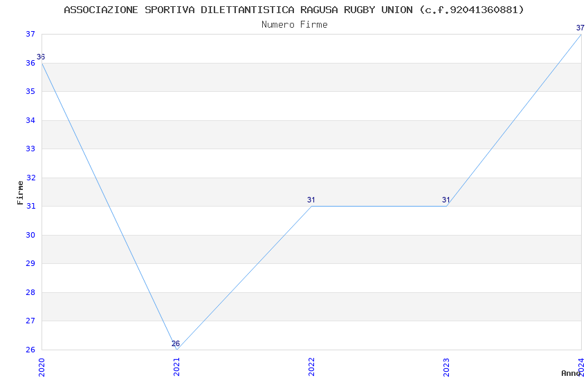588x380 pixels.
Task: Click the y-axis tick value 29
Action: click(x=30, y=264)
